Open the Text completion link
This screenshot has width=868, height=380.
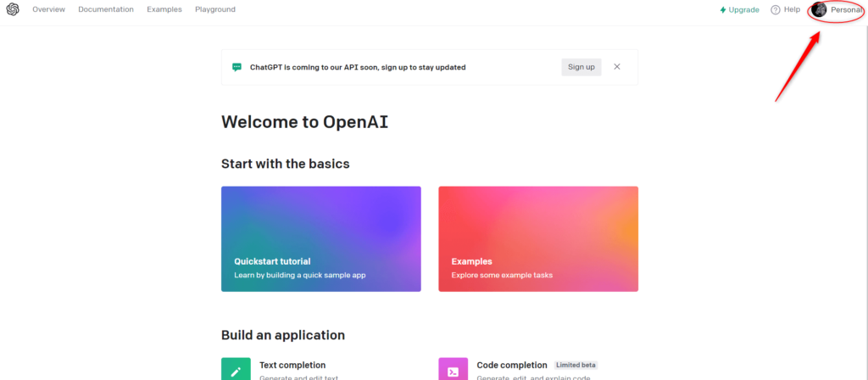click(x=292, y=365)
